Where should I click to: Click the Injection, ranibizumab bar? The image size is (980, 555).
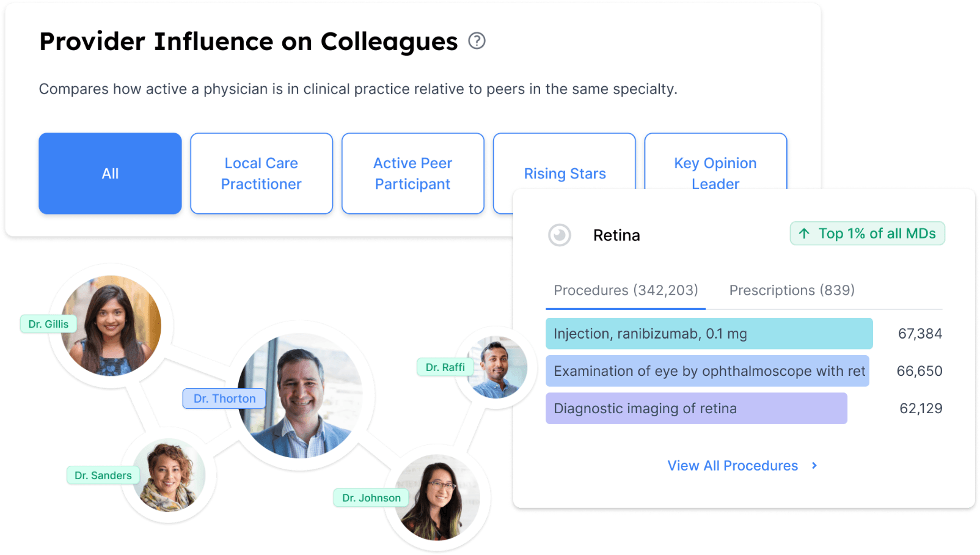[709, 334]
